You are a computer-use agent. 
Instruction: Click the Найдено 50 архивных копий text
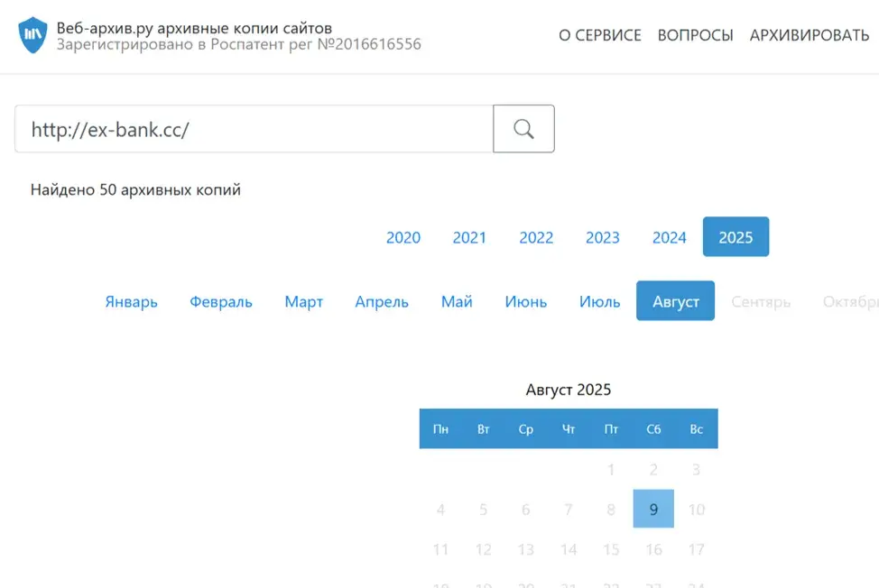pyautogui.click(x=135, y=189)
